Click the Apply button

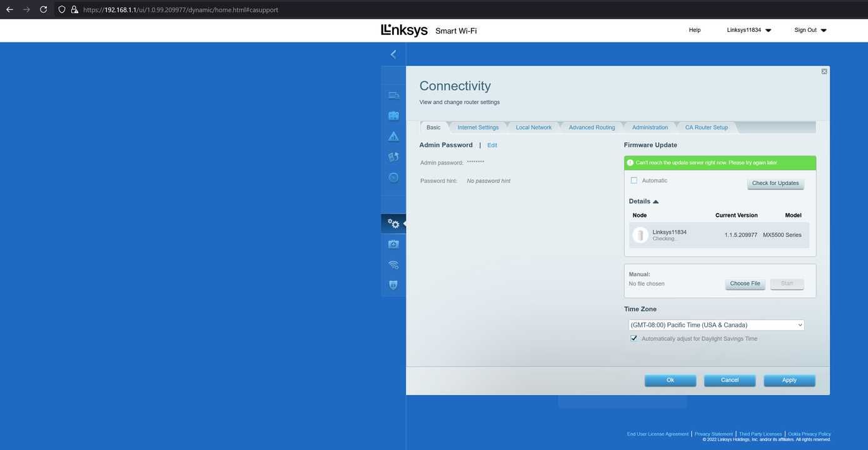click(x=789, y=380)
